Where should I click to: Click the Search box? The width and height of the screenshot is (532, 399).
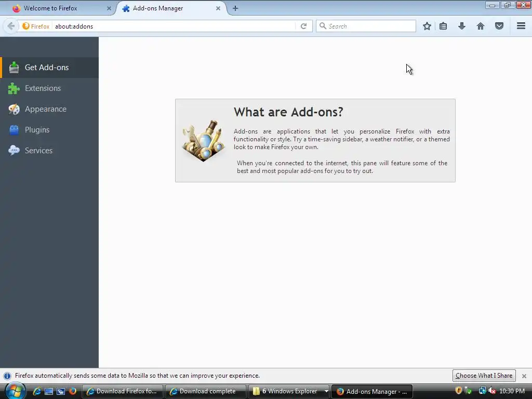pyautogui.click(x=366, y=26)
